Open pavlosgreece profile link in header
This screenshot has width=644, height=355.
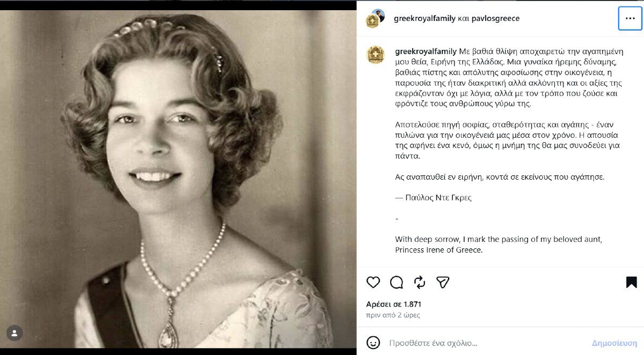coord(495,18)
